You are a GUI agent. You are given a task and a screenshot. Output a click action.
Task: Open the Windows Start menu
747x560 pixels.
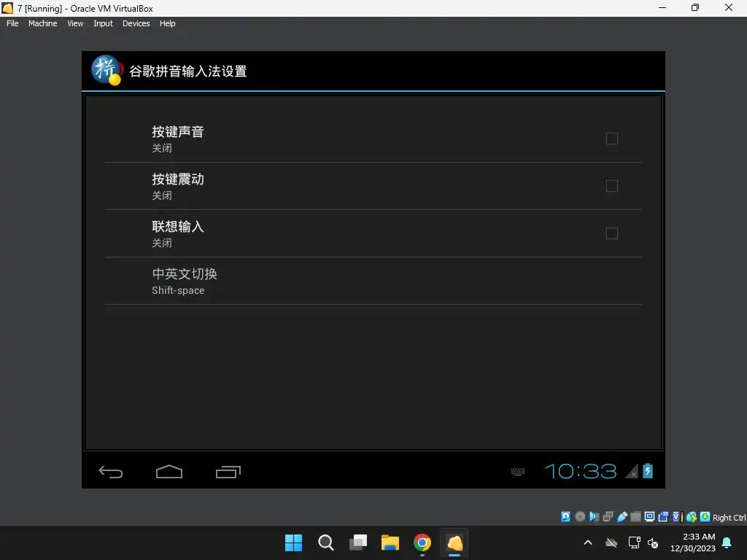293,542
